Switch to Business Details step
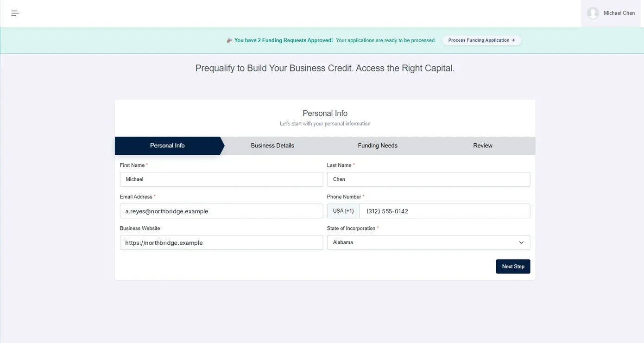Screen dimensions: 644x343 coord(272,146)
